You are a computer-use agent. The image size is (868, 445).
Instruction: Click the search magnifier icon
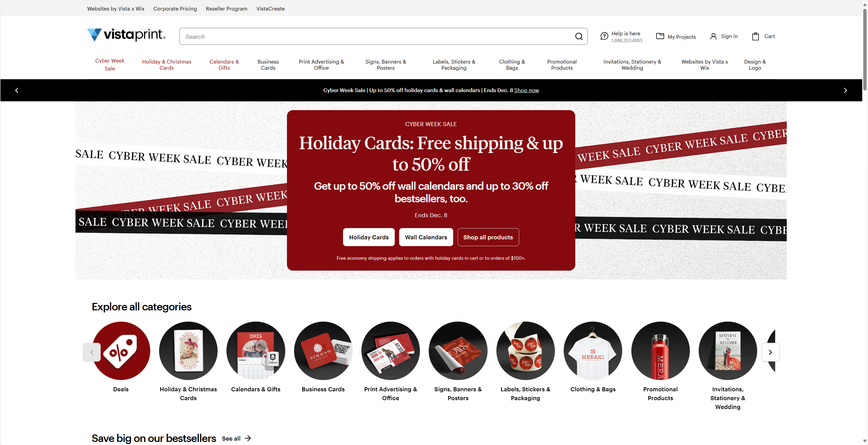[x=579, y=36]
